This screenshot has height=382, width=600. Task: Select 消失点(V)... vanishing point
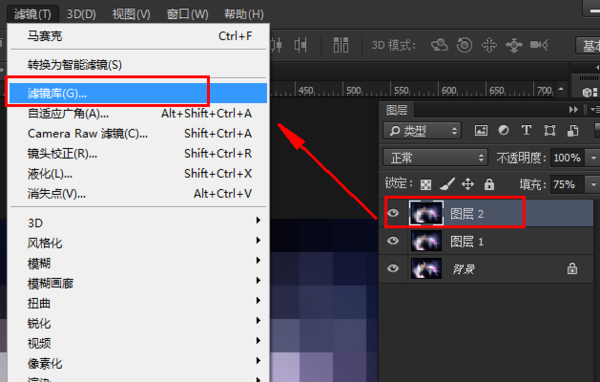click(x=139, y=194)
